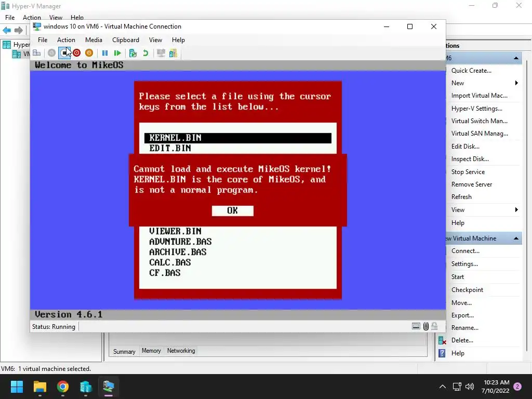Screen dimensions: 532x399
Task: Click the lock icon in VM status bar
Action: pos(435,326)
